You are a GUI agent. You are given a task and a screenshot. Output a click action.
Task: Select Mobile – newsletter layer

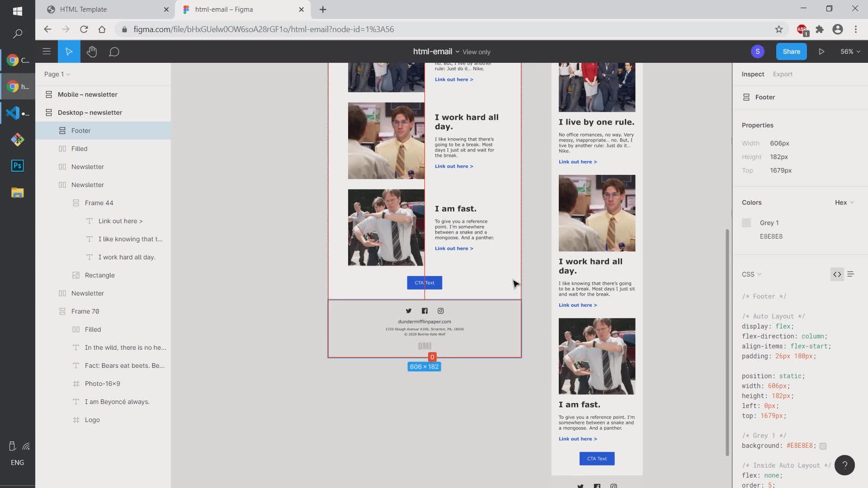tap(103, 94)
